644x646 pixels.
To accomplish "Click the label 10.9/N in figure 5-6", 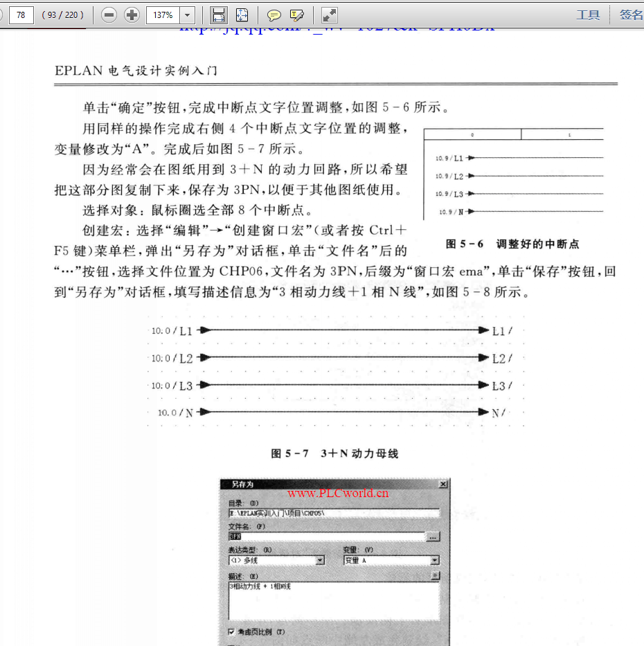I will pyautogui.click(x=451, y=212).
